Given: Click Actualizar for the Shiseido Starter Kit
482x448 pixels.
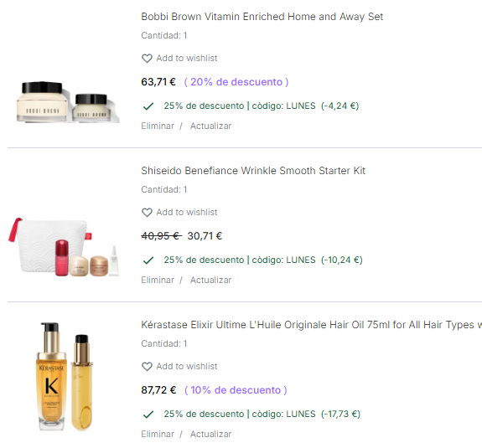Looking at the screenshot, I should (211, 280).
